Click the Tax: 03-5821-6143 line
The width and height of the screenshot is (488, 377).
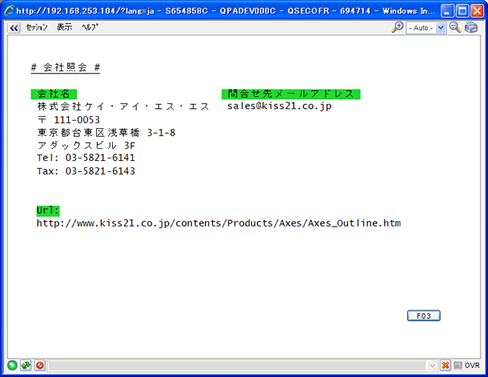pyautogui.click(x=86, y=171)
